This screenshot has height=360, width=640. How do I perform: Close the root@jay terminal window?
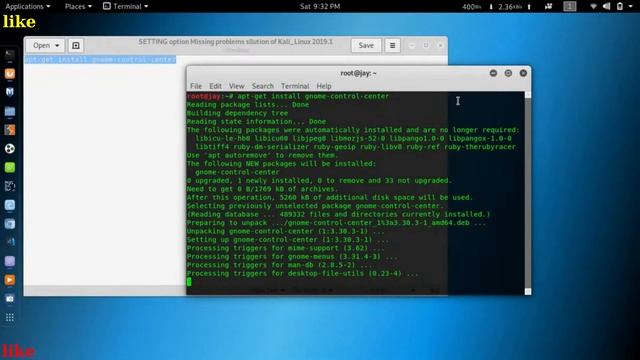click(x=523, y=73)
